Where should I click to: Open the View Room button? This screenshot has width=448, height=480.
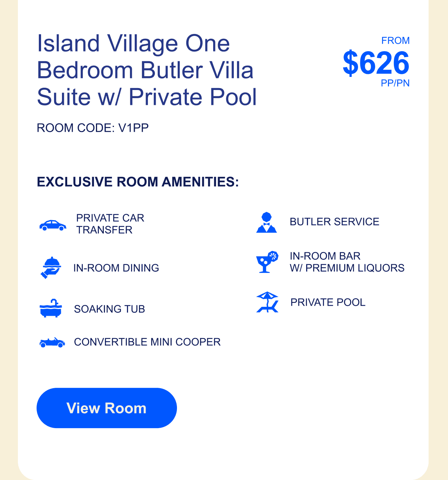(x=107, y=408)
